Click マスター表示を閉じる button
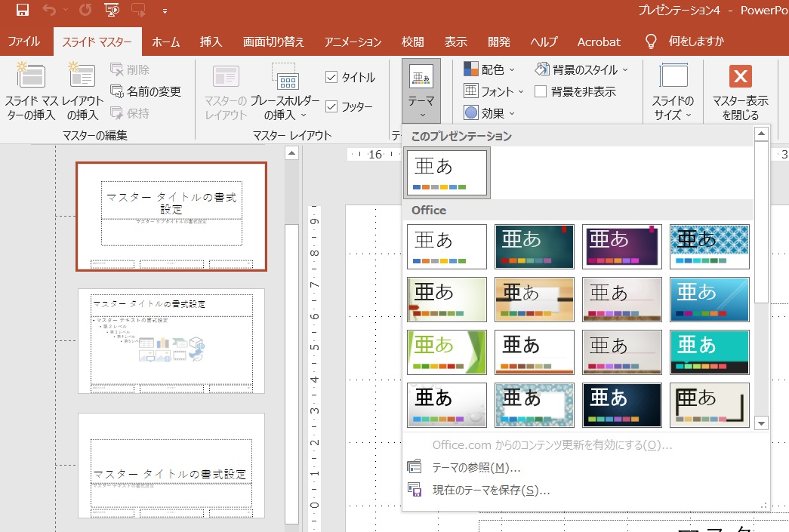789x532 pixels. pyautogui.click(x=740, y=91)
